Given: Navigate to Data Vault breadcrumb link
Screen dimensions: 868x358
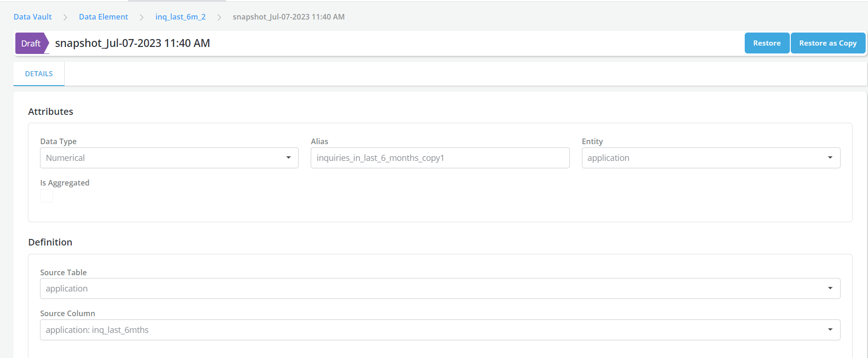Looking at the screenshot, I should 33,17.
